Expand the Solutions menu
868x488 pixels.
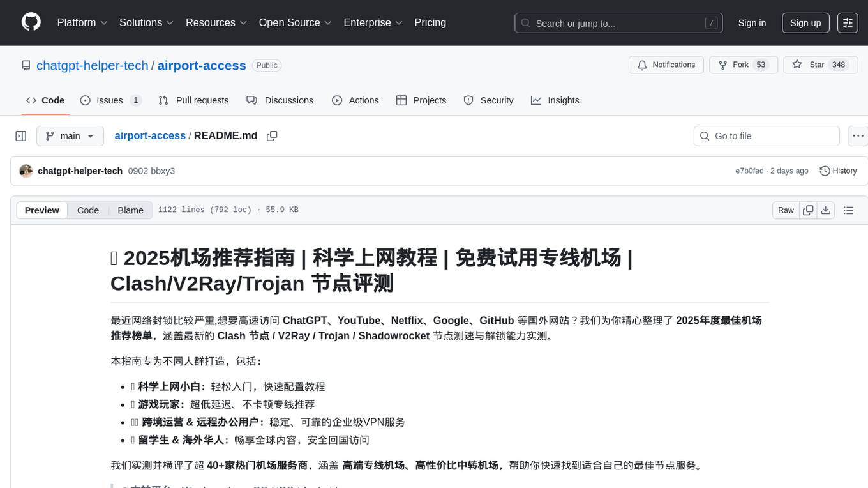147,22
